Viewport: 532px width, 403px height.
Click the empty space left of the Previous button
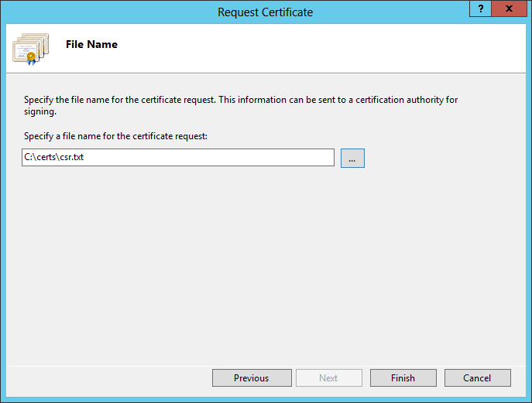coord(108,377)
